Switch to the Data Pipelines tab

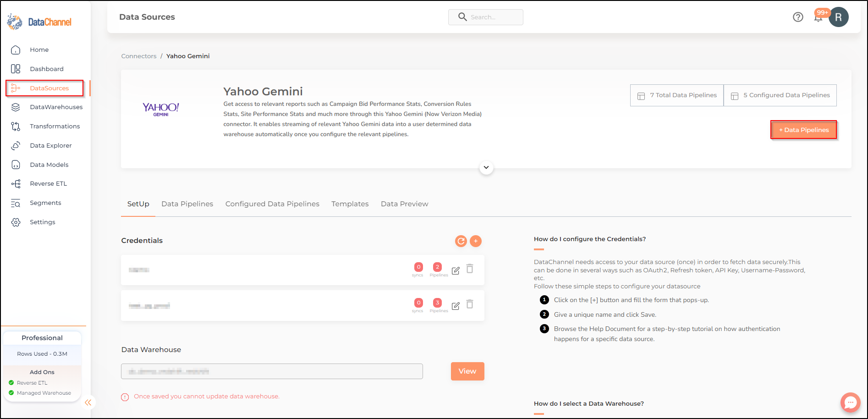click(187, 204)
